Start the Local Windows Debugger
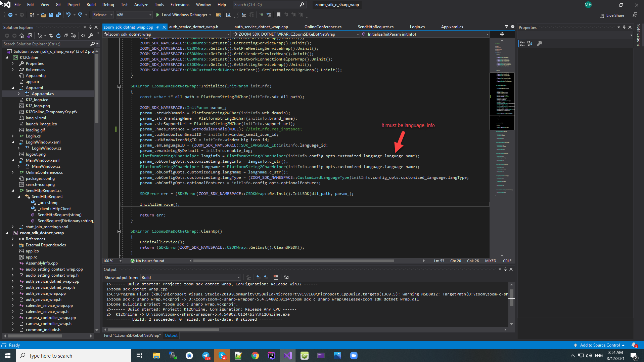Image resolution: width=644 pixels, height=362 pixels. point(184,15)
